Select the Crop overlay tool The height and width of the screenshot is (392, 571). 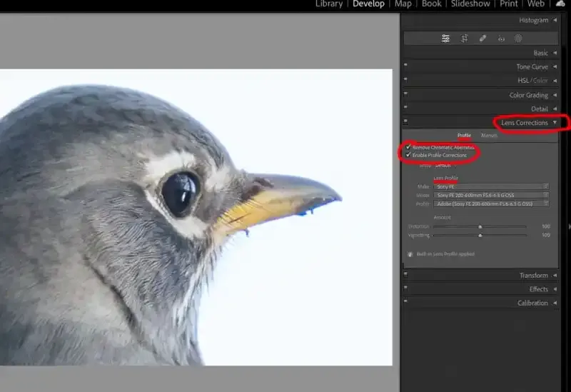point(464,39)
